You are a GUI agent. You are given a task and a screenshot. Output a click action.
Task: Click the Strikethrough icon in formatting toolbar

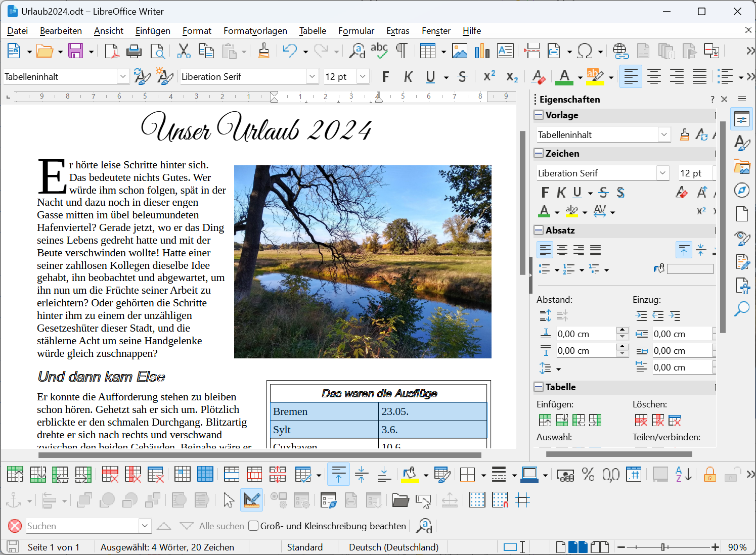point(462,77)
